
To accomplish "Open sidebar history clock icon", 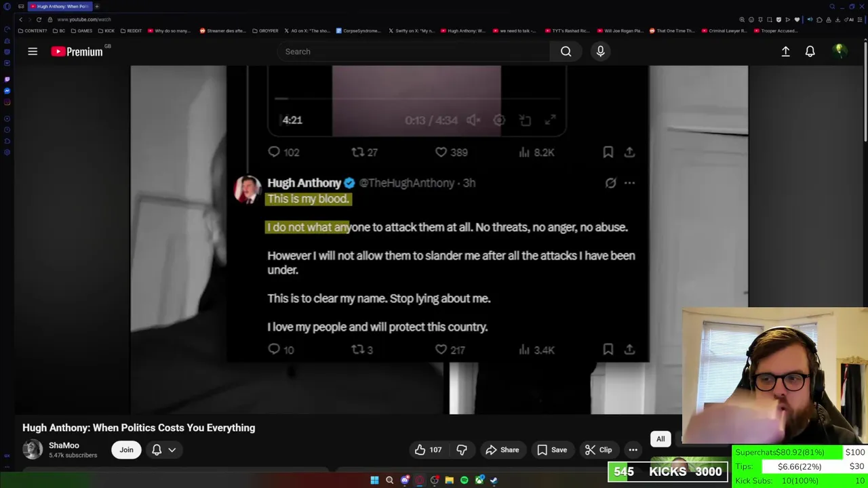I will coord(7,129).
